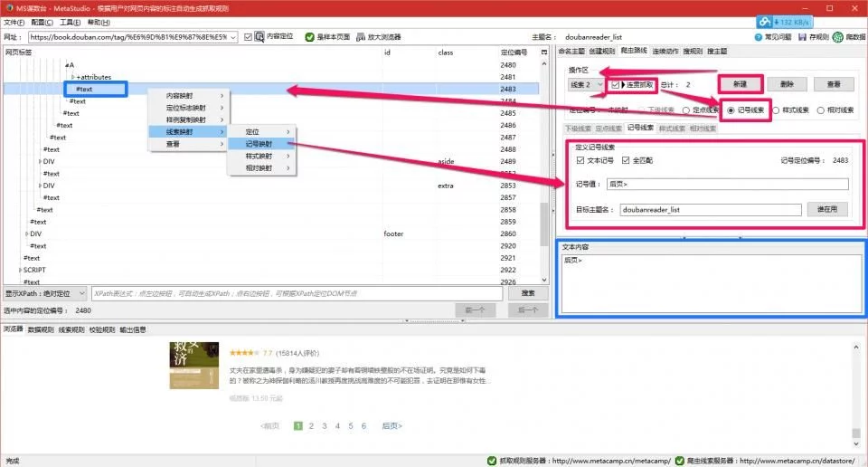868x467 pixels.
Task: Click the 常见问题 help icon
Action: point(758,37)
